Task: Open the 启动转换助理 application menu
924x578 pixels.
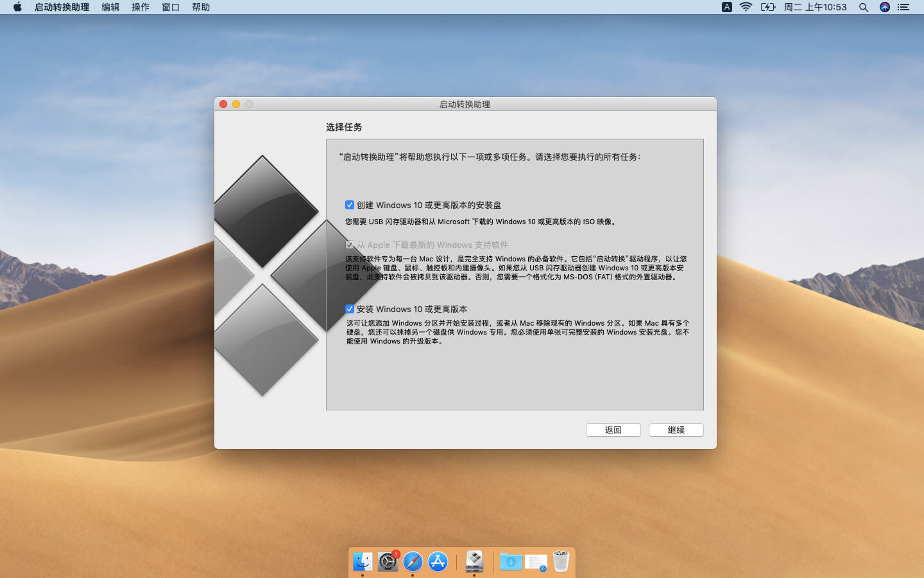Action: 62,7
